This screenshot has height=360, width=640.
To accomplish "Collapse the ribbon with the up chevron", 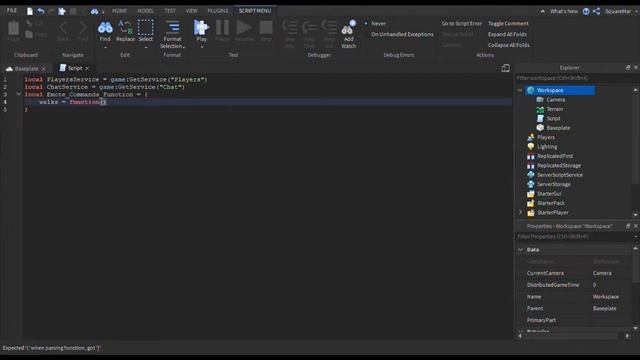I will click(542, 11).
